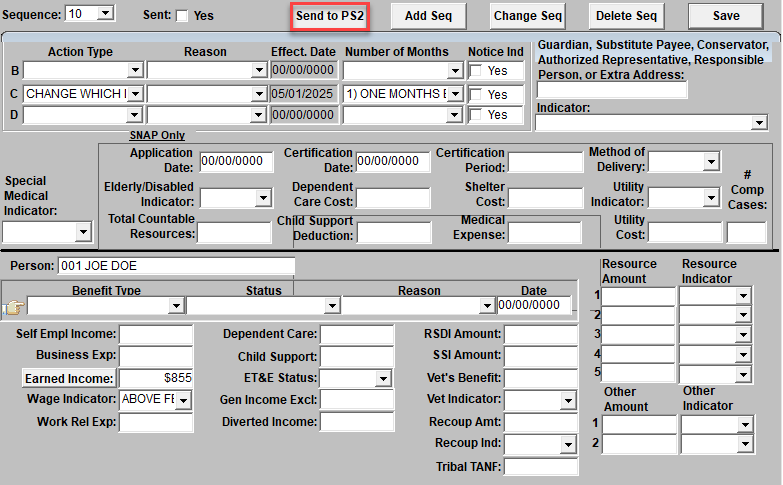This screenshot has height=485, width=783.
Task: Open Resource Indicator dropdown row 5
Action: click(743, 375)
